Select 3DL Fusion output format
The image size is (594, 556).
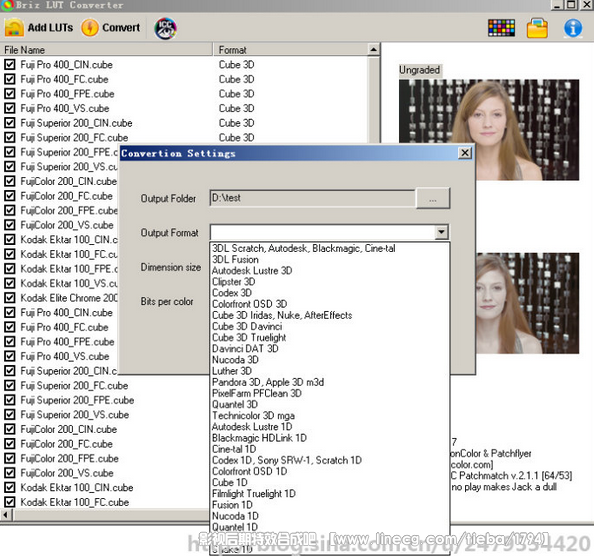235,259
